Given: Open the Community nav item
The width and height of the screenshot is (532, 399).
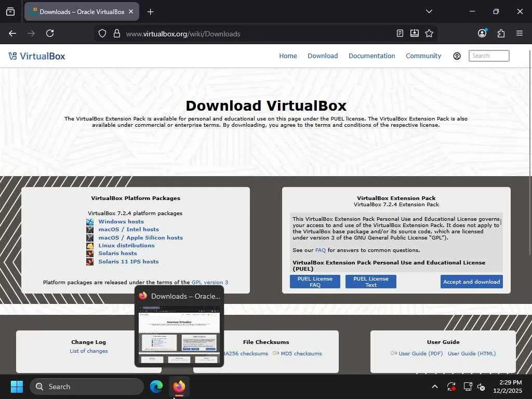Looking at the screenshot, I should click(x=423, y=56).
